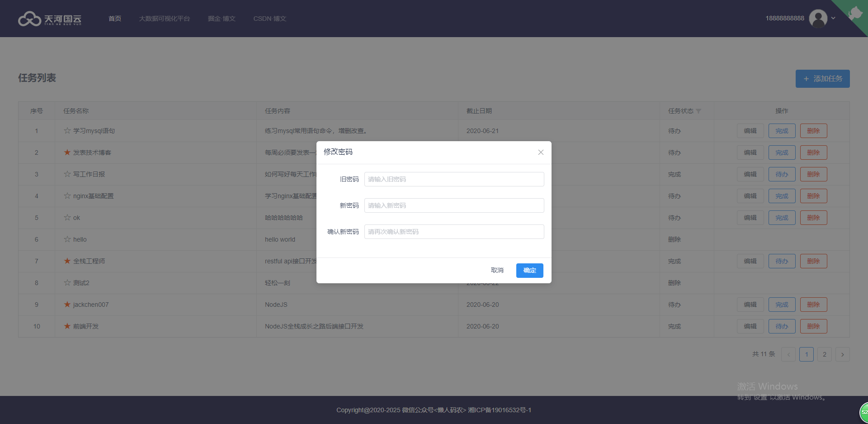The width and height of the screenshot is (868, 424).
Task: Click 删除 for nginx基础配置 row
Action: click(x=813, y=196)
